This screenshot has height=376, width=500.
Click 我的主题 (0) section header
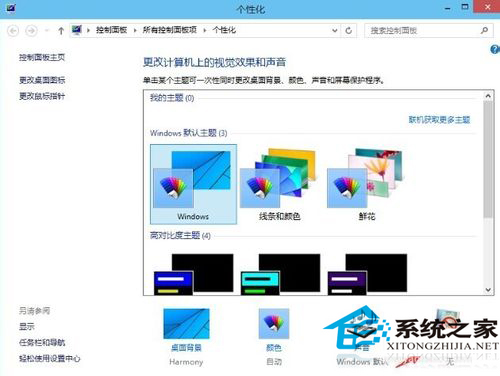(172, 98)
